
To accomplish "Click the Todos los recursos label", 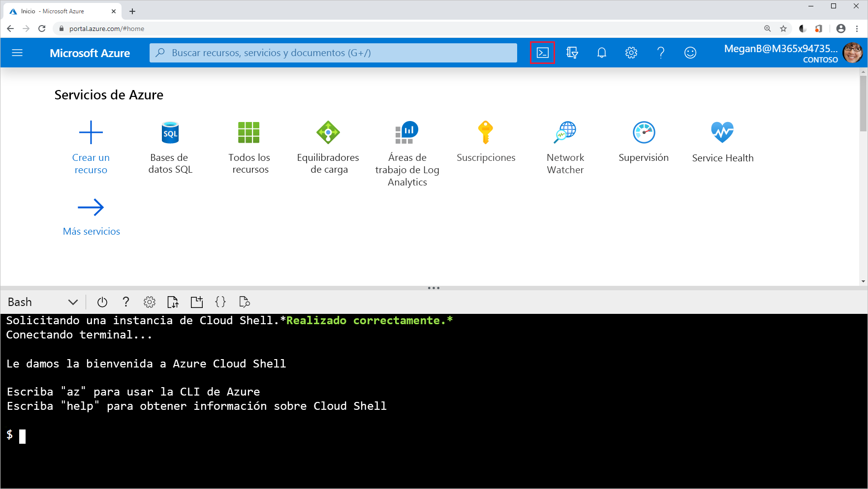I will click(249, 163).
